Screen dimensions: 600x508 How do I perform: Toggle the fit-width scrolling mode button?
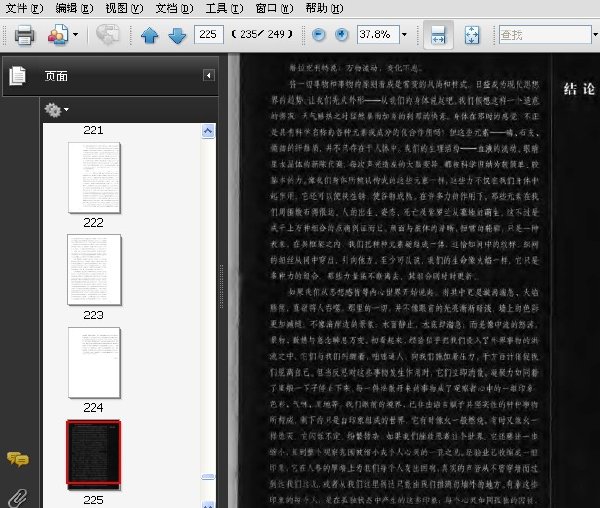click(439, 35)
